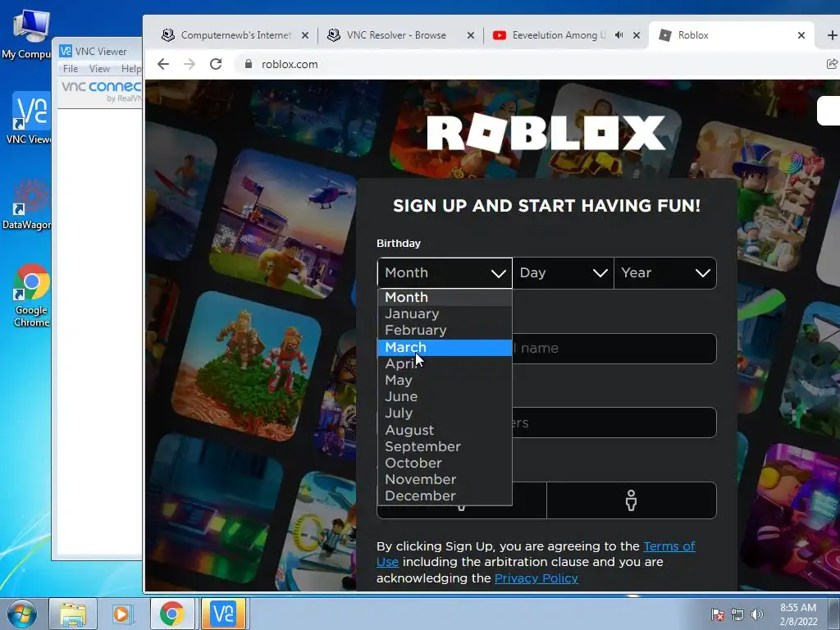Click the Chrome taskbar button
The image size is (840, 630).
tap(171, 614)
